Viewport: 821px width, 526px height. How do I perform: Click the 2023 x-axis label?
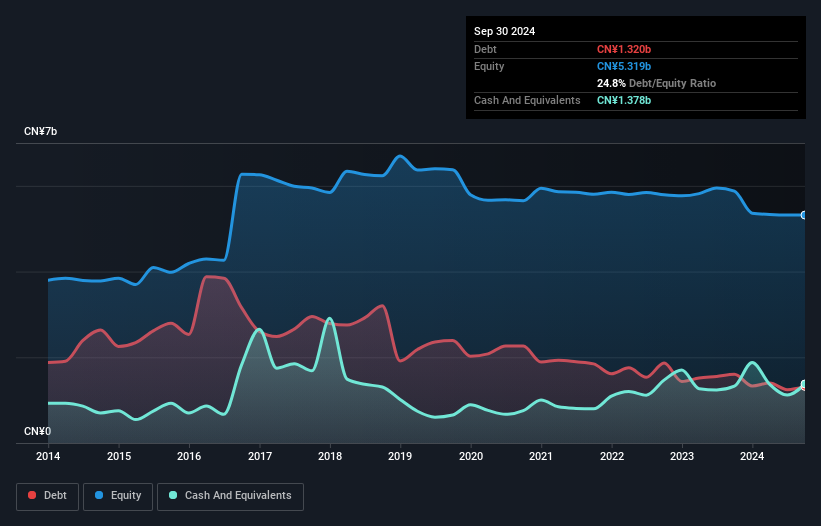point(682,456)
